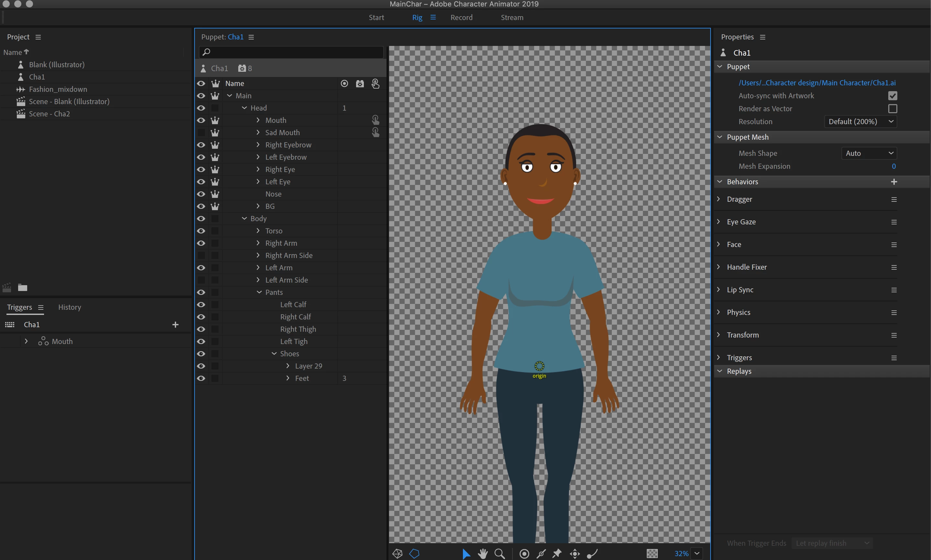
Task: Select the Hand tool in bottom toolbar
Action: pos(482,554)
